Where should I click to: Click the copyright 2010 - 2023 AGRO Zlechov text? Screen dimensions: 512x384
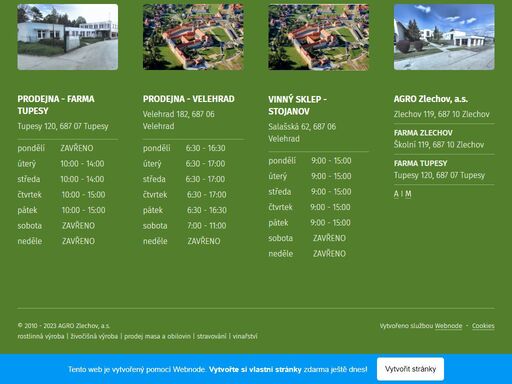[64, 326]
